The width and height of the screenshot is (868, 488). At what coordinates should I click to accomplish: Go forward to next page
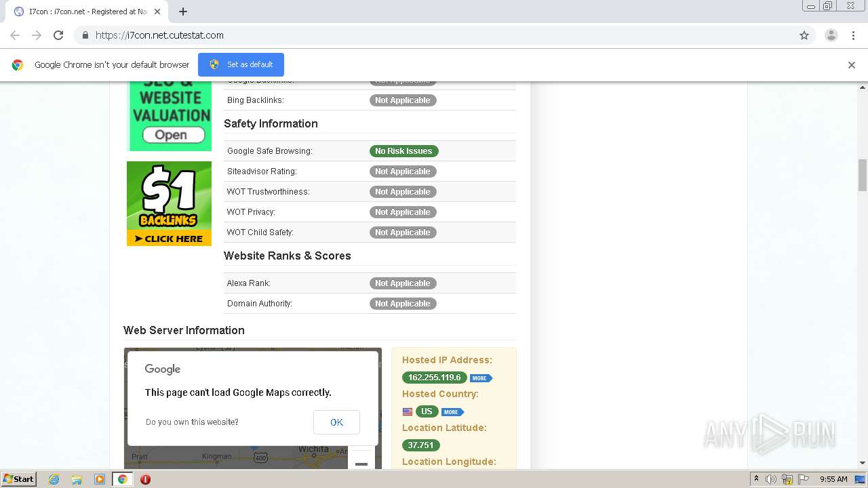pyautogui.click(x=37, y=35)
